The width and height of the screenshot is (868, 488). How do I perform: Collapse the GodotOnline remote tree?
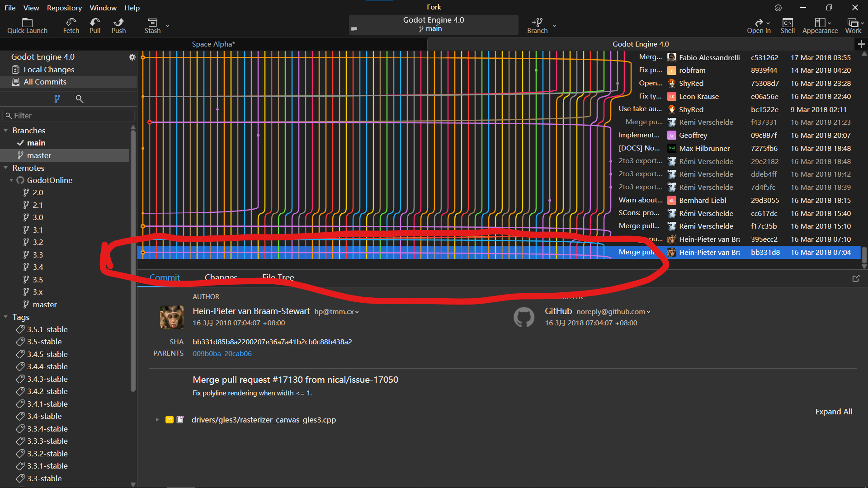[11, 180]
